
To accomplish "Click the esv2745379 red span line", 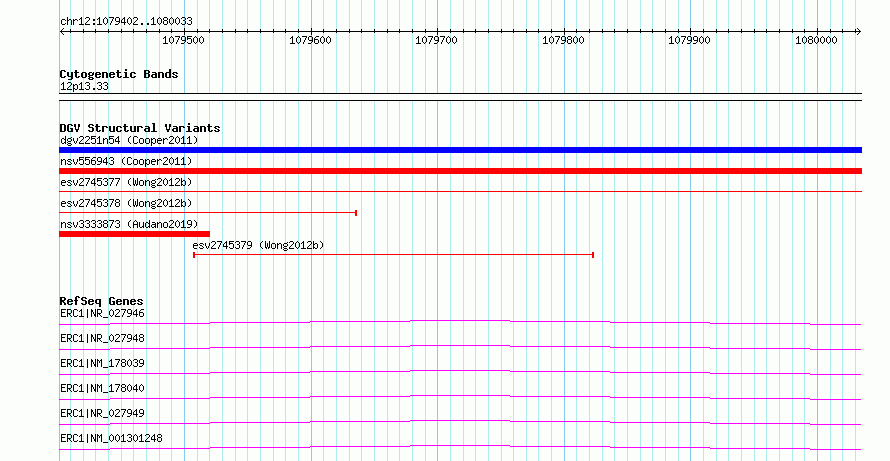I will 393,255.
